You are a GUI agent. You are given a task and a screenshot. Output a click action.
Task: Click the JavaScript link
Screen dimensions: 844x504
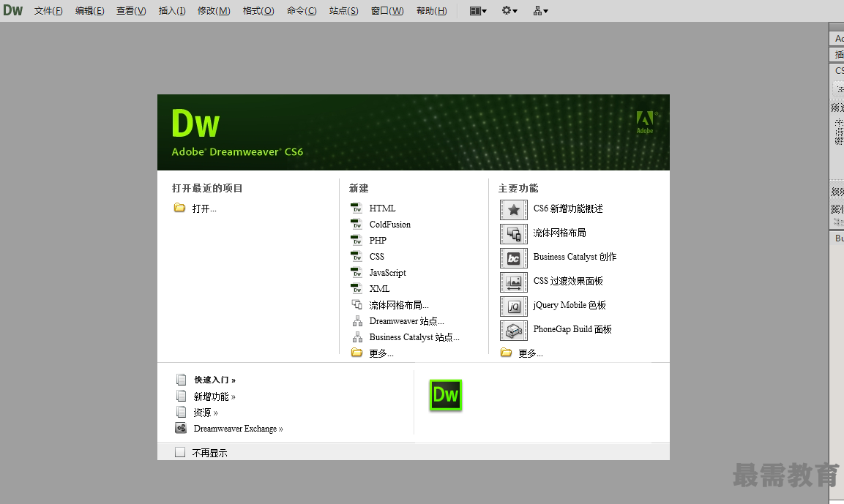[x=387, y=273]
